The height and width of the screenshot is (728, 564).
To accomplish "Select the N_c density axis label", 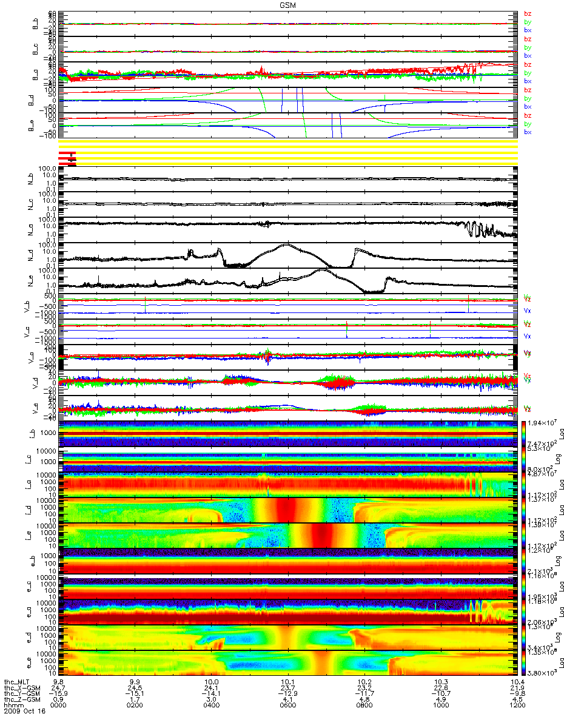I will click(30, 204).
